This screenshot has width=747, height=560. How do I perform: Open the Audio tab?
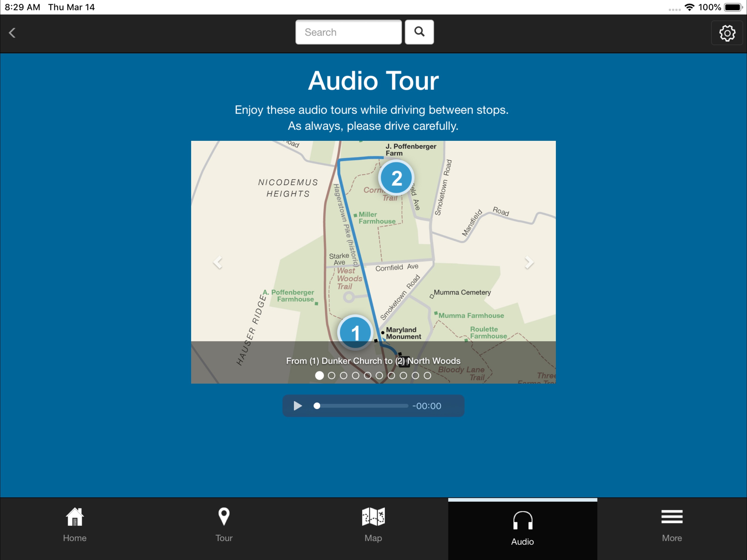[x=523, y=529]
